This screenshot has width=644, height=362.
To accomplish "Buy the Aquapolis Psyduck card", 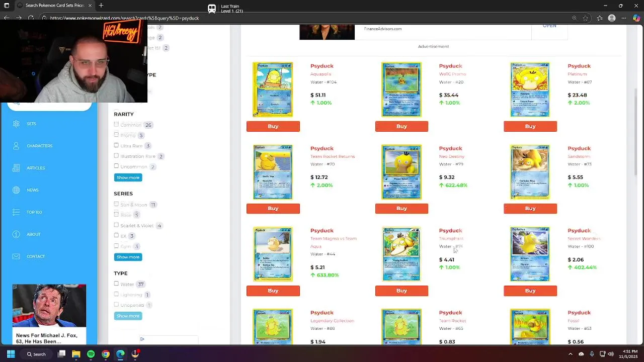I will click(273, 126).
